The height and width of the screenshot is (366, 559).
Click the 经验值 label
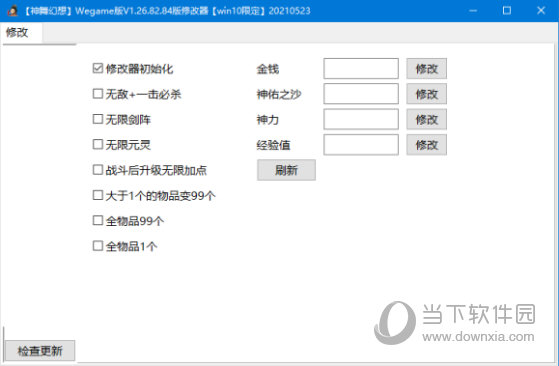pyautogui.click(x=273, y=145)
